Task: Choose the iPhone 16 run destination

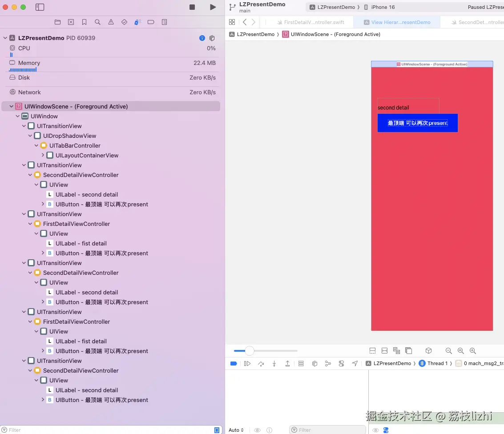Action: click(379, 7)
